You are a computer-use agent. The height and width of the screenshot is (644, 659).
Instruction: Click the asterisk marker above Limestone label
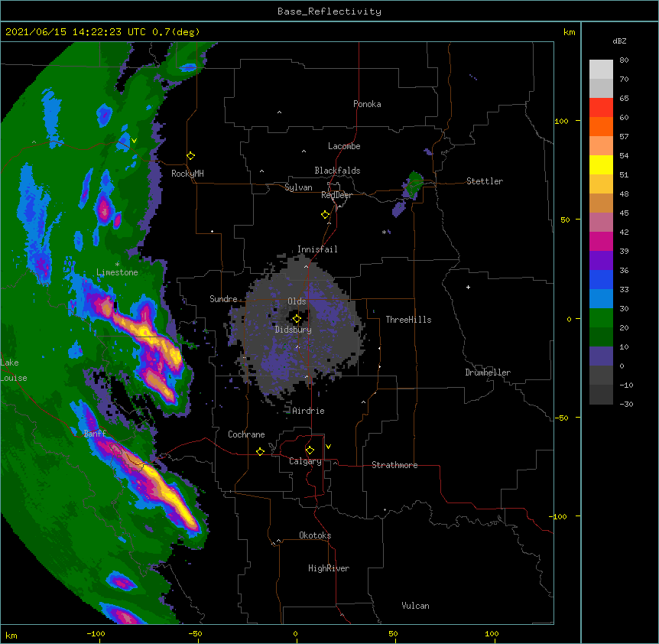click(117, 265)
